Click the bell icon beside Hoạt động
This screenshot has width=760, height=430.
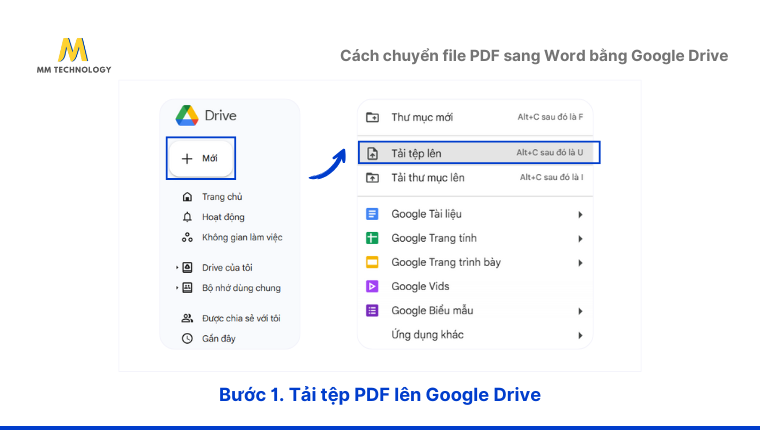pyautogui.click(x=187, y=217)
